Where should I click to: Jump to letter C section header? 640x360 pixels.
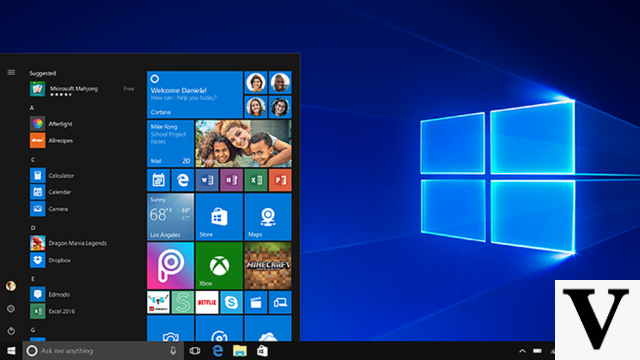point(33,160)
